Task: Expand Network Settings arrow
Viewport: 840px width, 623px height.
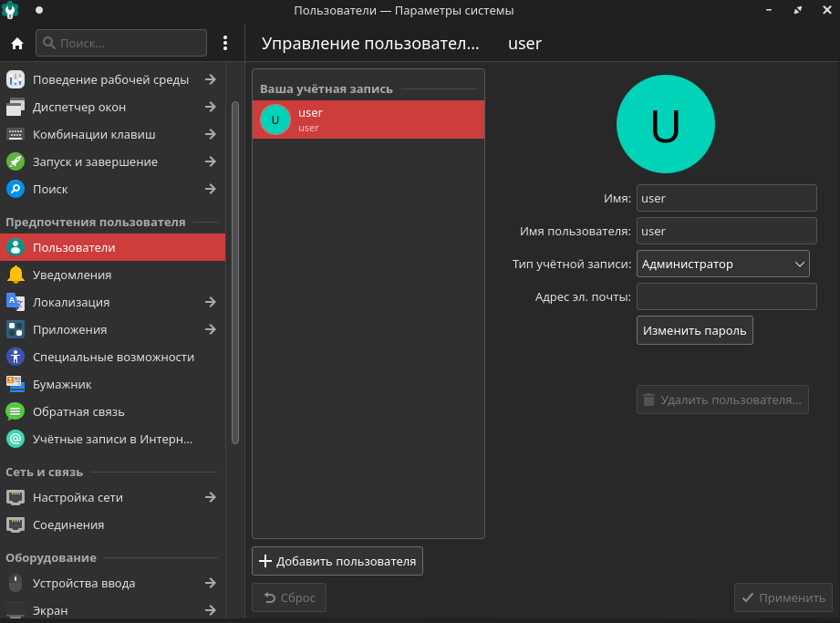Action: point(210,497)
